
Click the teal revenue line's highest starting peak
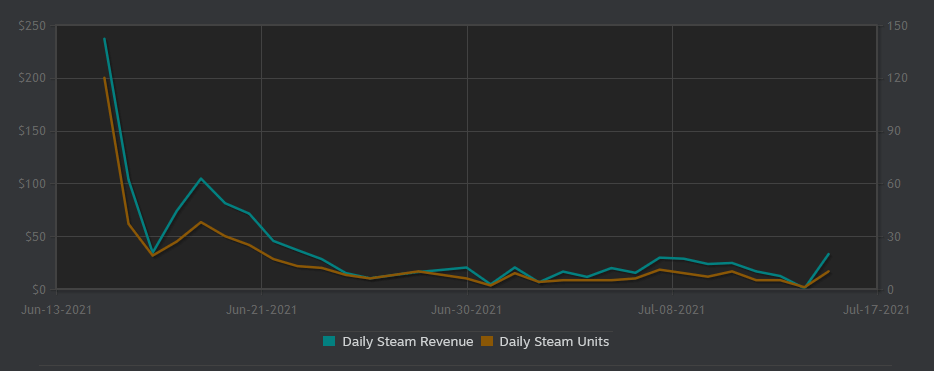coord(104,39)
